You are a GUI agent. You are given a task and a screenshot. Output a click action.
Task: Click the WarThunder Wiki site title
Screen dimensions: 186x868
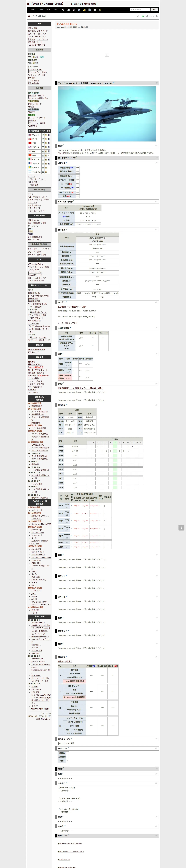point(47,4)
